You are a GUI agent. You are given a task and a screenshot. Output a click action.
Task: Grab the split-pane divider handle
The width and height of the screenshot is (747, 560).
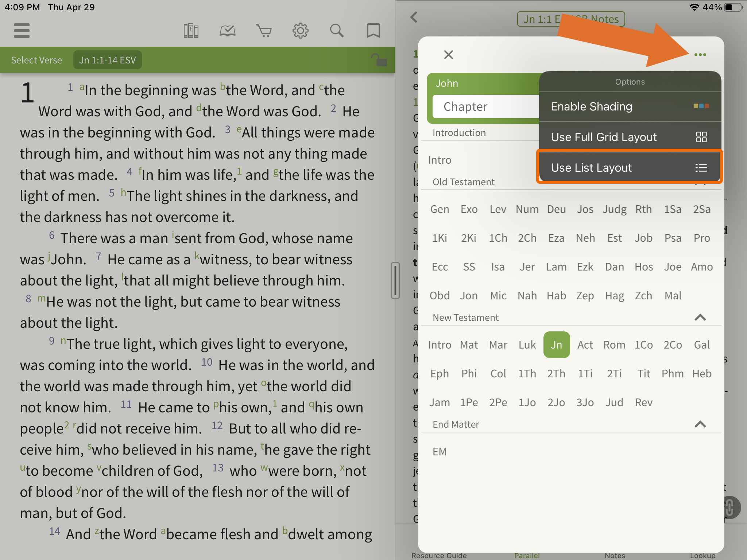click(x=395, y=280)
